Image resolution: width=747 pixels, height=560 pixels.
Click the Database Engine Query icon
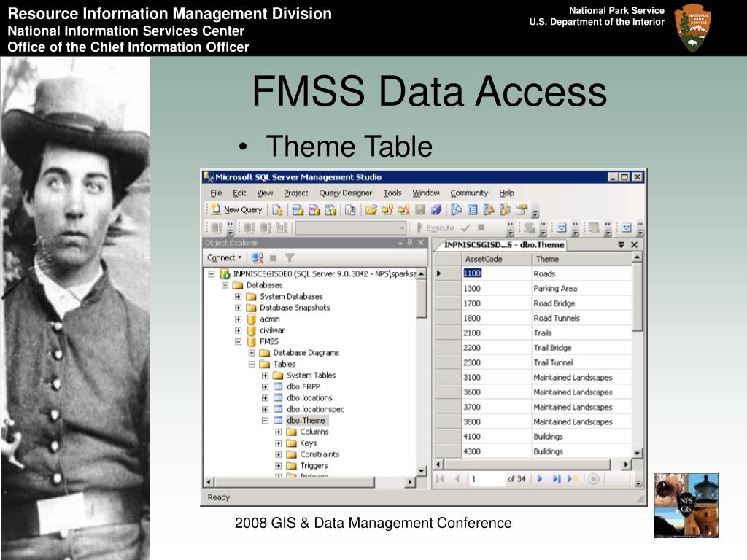click(277, 210)
